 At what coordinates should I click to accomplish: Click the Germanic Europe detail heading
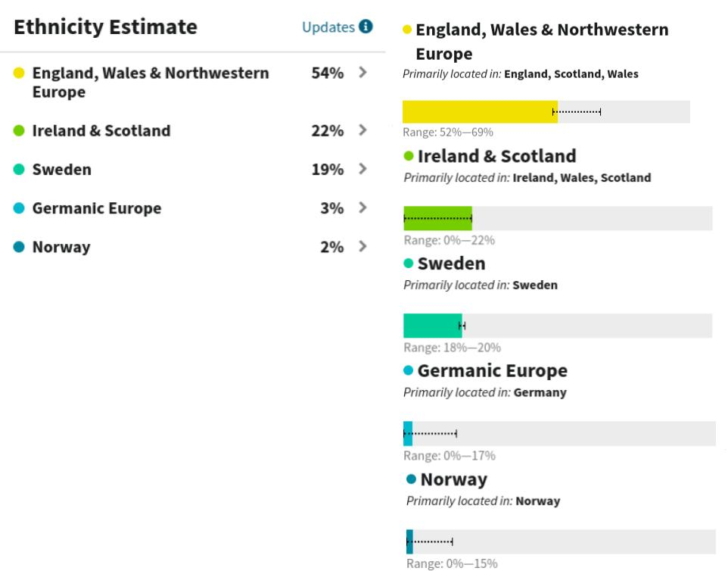(x=492, y=371)
